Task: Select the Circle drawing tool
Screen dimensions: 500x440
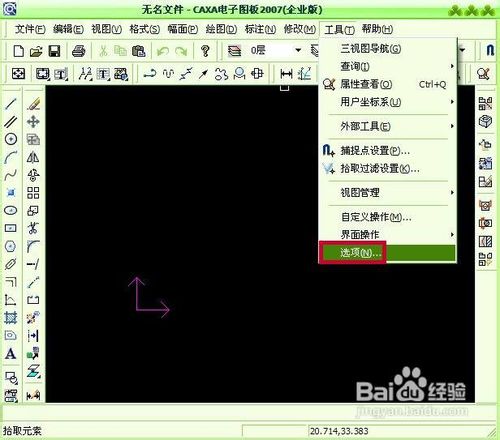Action: point(11,139)
